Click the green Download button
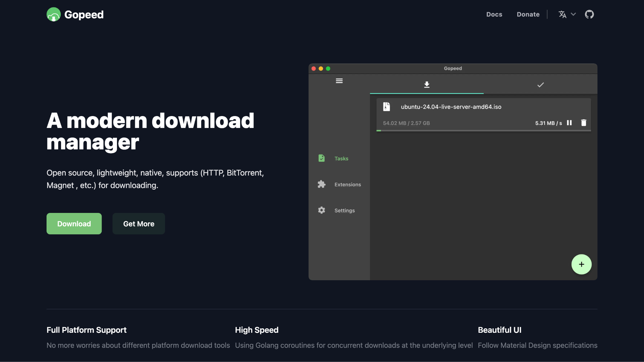This screenshot has width=644, height=362. coord(74,224)
